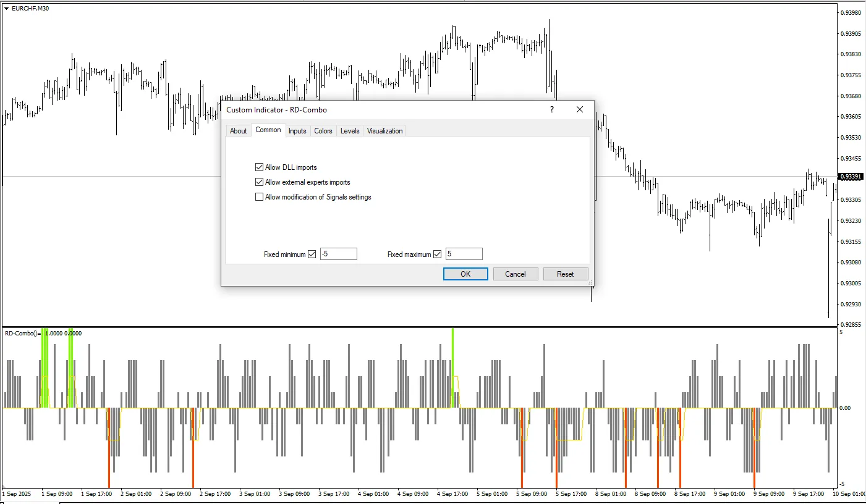Click the help question mark in dialog title bar

pyautogui.click(x=552, y=109)
